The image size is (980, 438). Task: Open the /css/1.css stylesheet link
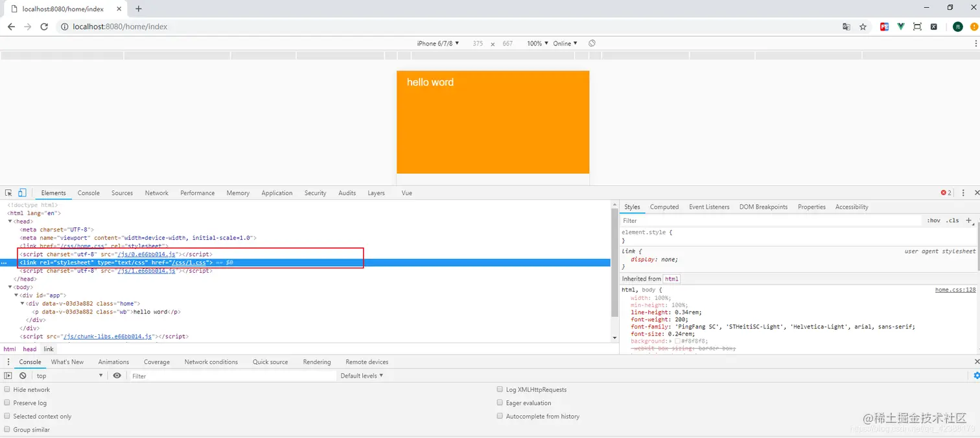189,262
